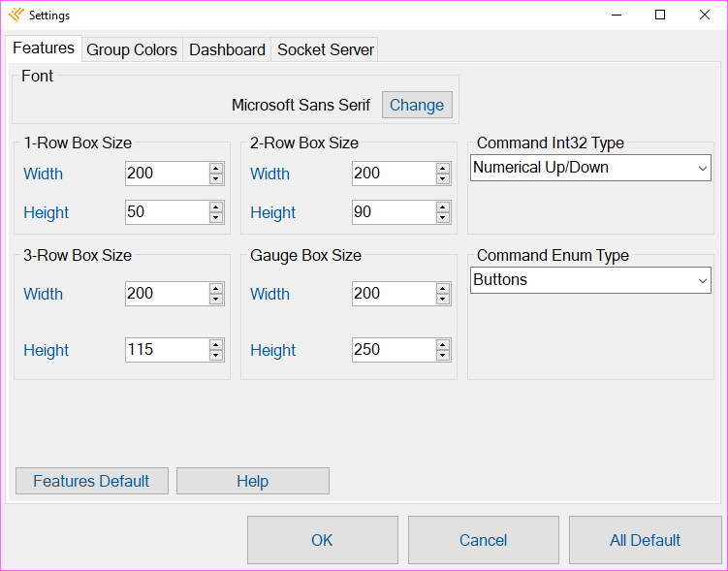This screenshot has height=571, width=728.
Task: Decrease 2-Row Box Height with down arrow
Action: click(x=443, y=218)
